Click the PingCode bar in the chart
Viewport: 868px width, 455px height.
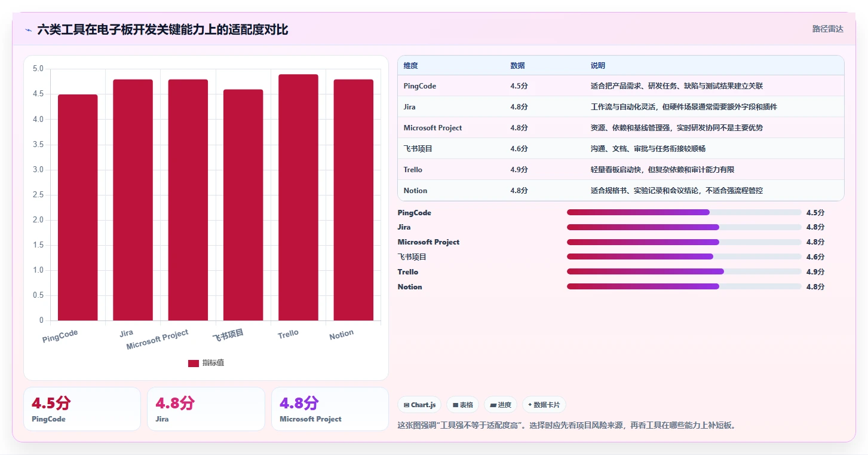tap(78, 207)
